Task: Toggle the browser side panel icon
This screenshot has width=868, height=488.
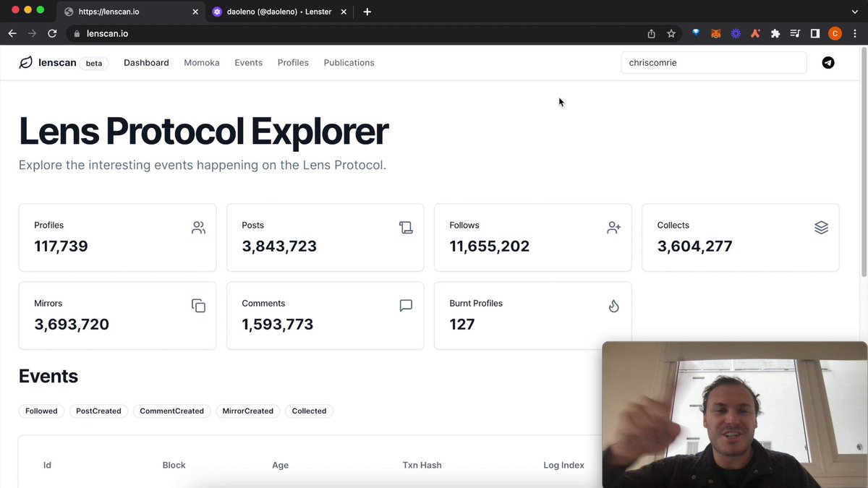Action: [814, 33]
